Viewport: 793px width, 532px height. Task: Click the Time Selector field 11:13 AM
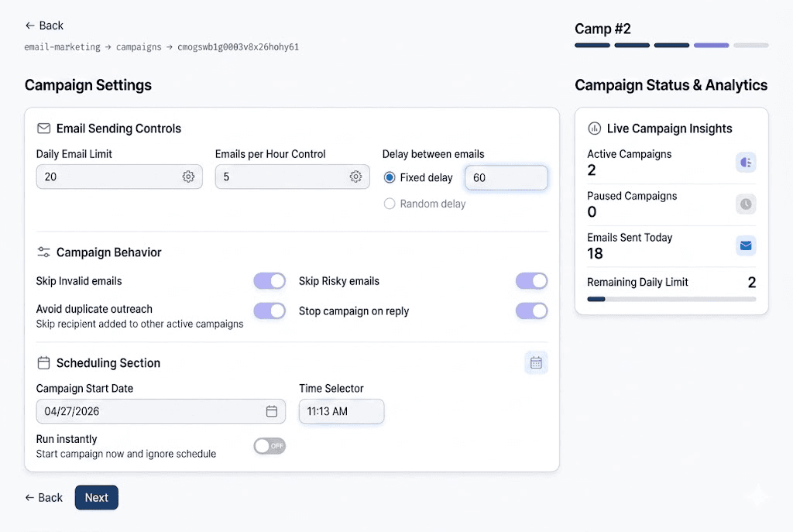click(342, 411)
